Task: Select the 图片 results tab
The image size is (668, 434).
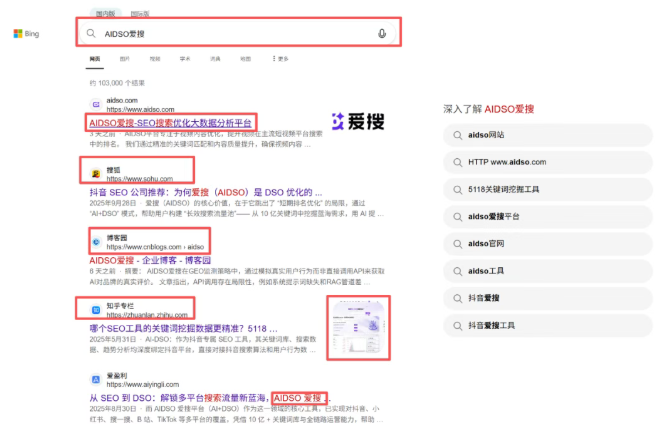Action: (124, 59)
